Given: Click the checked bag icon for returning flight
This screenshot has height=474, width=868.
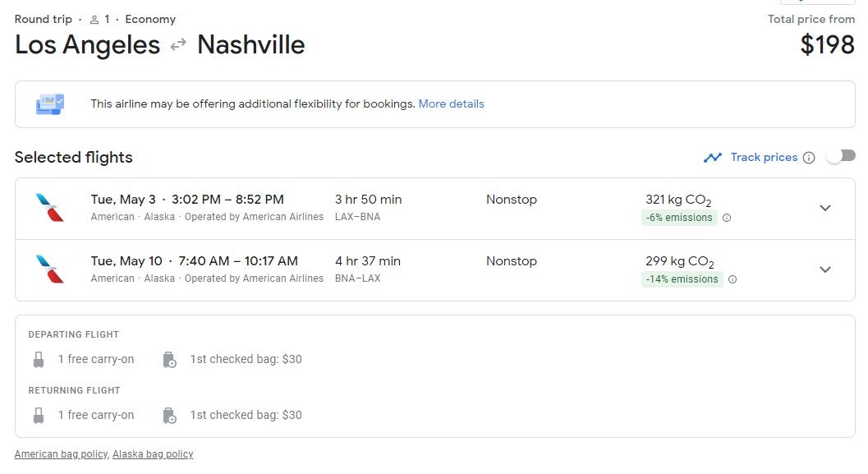Looking at the screenshot, I should pyautogui.click(x=170, y=415).
